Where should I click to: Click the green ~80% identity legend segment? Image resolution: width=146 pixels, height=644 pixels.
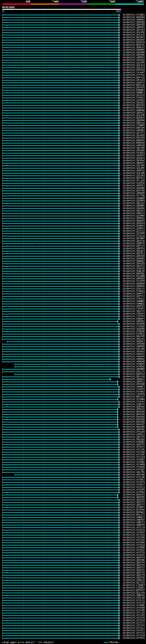pos(101,4)
